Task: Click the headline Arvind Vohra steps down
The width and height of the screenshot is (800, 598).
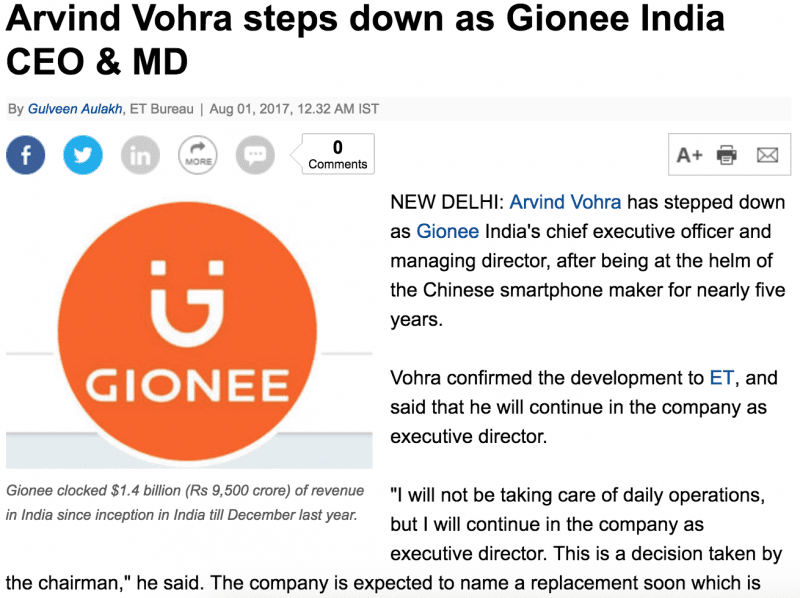Action: pyautogui.click(x=365, y=40)
